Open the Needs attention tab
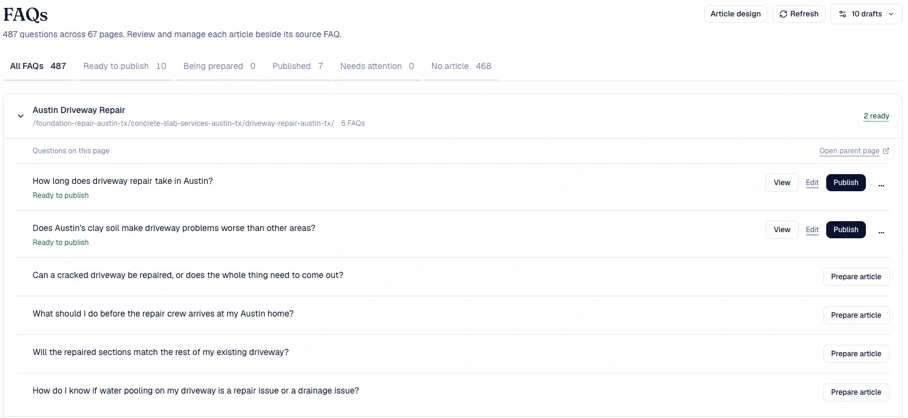The image size is (908, 418). click(377, 66)
